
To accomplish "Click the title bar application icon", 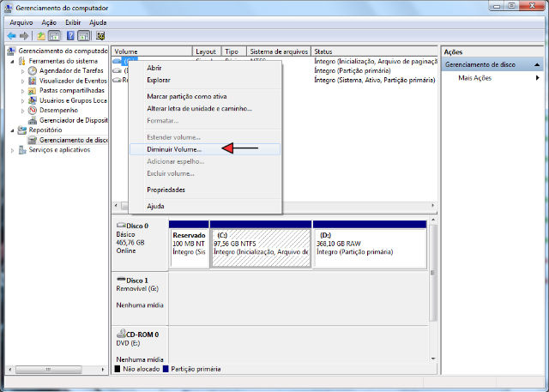I will tap(9, 8).
